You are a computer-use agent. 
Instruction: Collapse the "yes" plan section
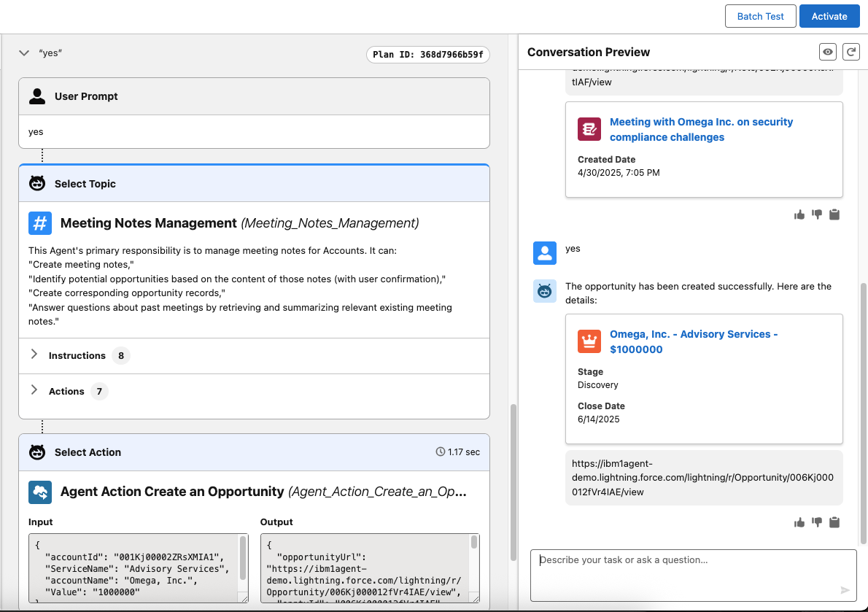coord(24,53)
